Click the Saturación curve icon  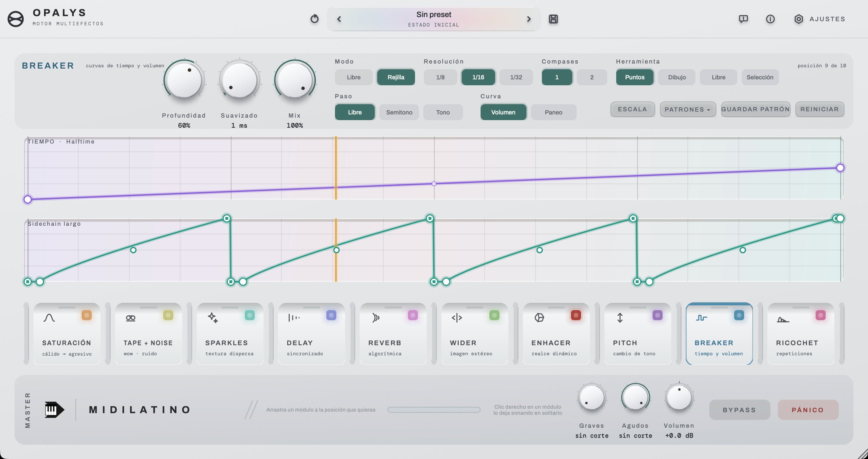coord(49,318)
